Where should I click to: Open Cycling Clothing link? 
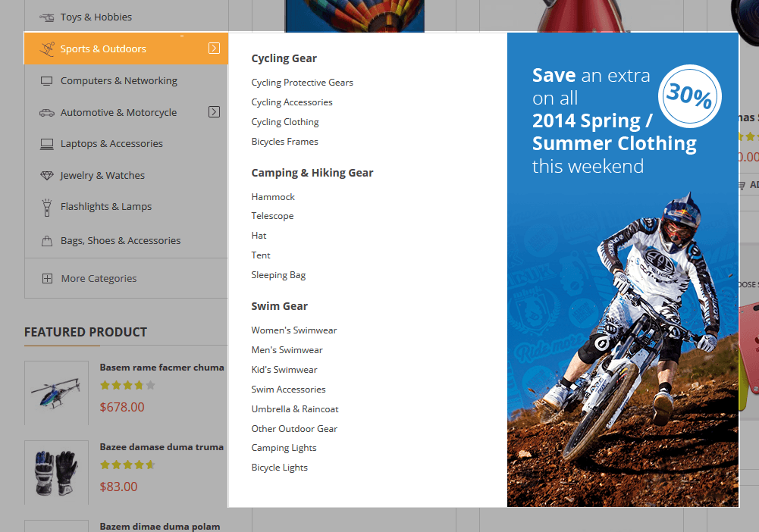click(285, 122)
